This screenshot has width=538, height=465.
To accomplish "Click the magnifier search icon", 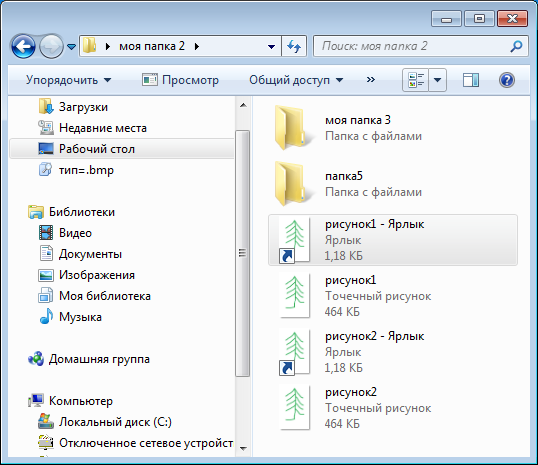I will [516, 46].
